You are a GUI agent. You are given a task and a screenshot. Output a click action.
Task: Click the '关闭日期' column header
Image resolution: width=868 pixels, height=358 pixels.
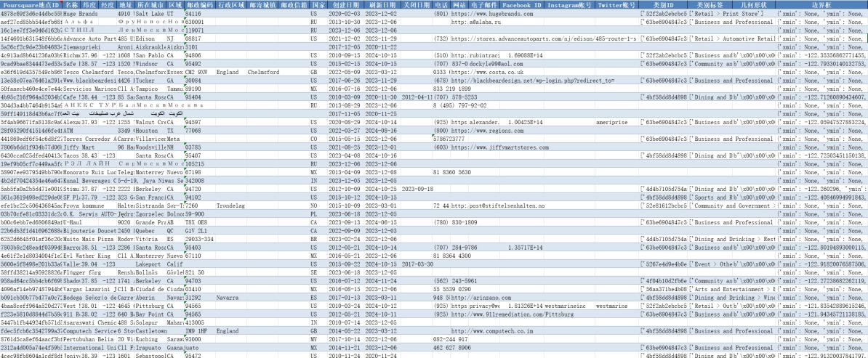tap(417, 5)
